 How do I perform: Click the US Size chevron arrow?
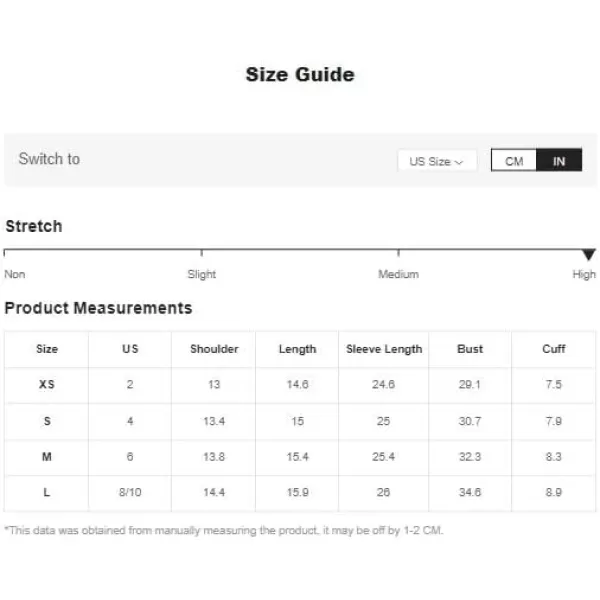[459, 162]
